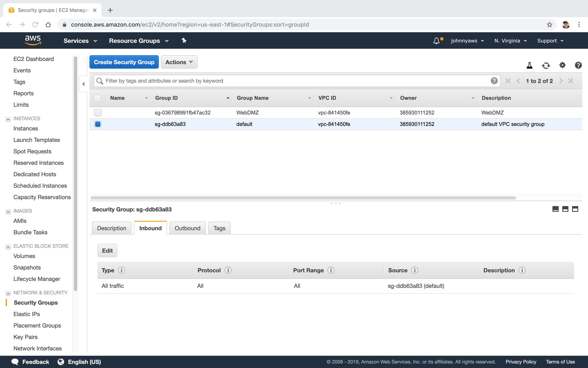Sort by Group ID column header
The width and height of the screenshot is (588, 368).
[192, 98]
